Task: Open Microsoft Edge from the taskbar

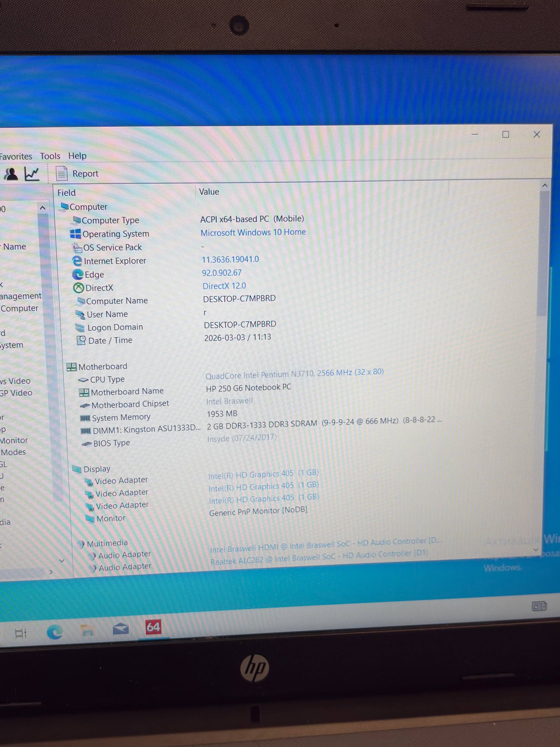Action: [x=55, y=631]
